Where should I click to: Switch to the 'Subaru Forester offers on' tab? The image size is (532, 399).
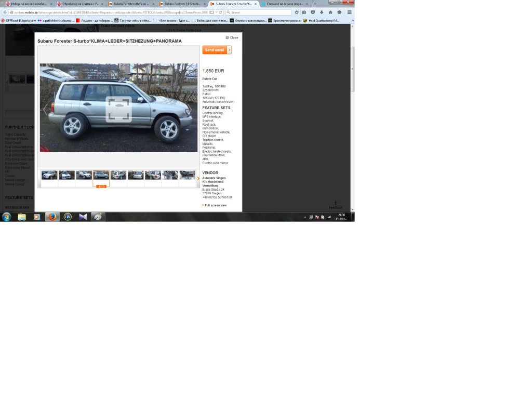click(131, 4)
